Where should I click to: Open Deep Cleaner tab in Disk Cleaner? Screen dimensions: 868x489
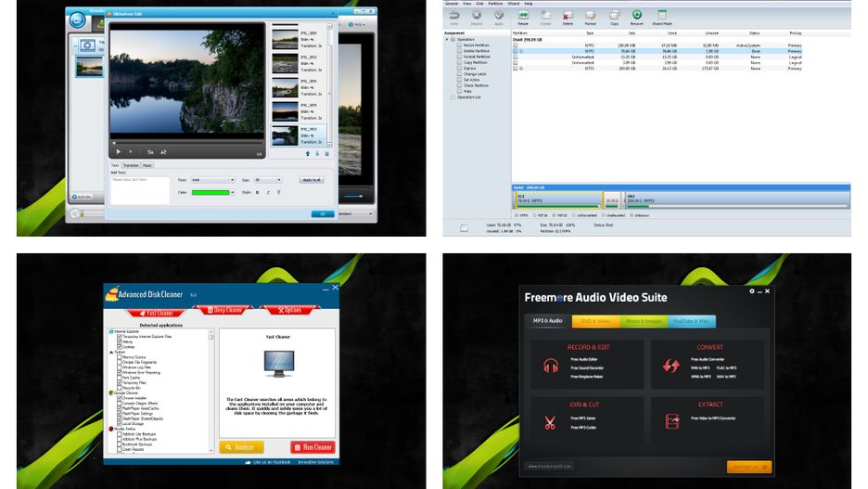tap(224, 310)
